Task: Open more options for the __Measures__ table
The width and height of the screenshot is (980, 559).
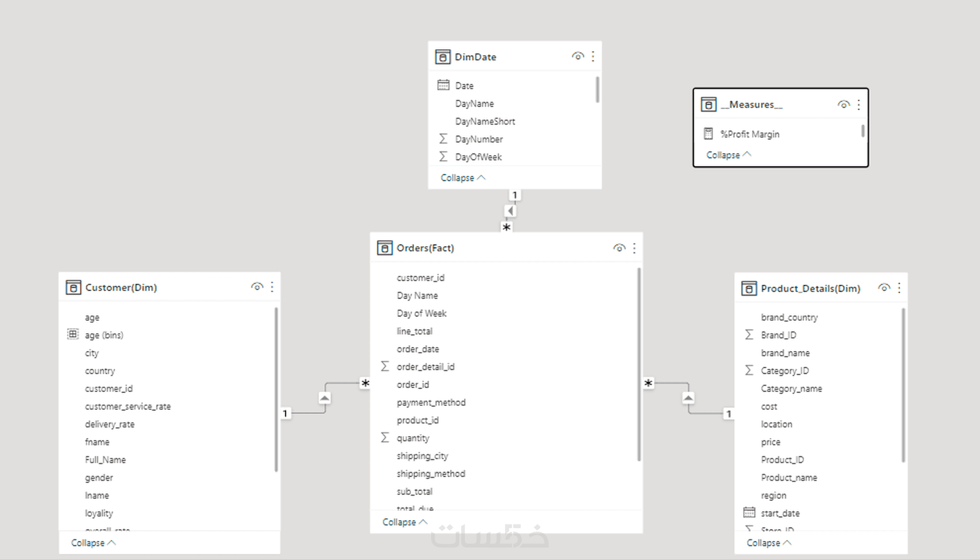Action: (x=858, y=104)
